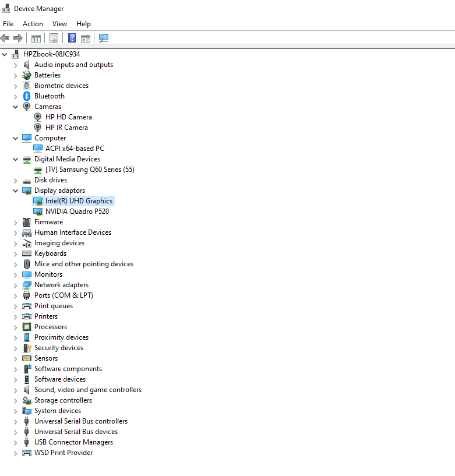The width and height of the screenshot is (455, 476).
Task: Open the Action menu
Action: click(x=33, y=24)
